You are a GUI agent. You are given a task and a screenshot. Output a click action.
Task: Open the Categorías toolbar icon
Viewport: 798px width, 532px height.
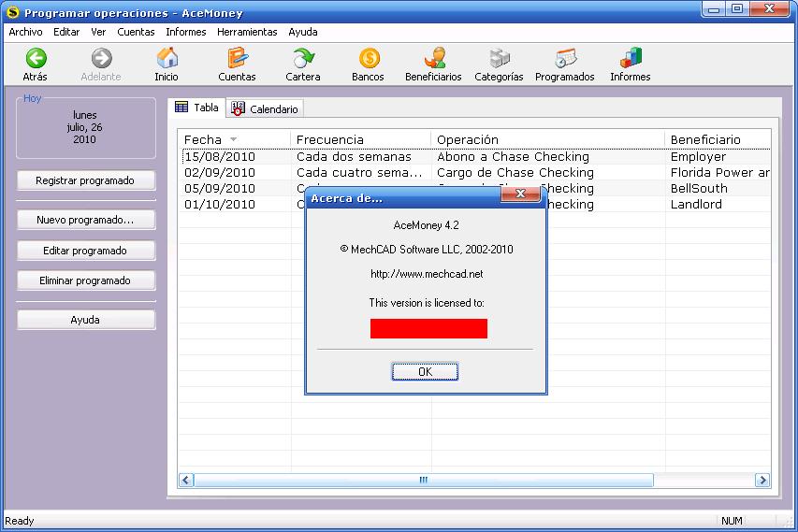[500, 58]
